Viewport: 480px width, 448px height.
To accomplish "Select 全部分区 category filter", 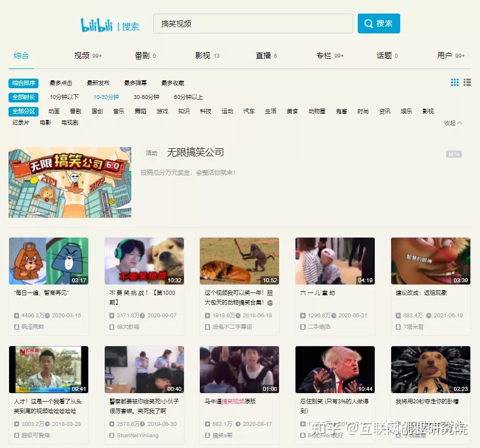I will coord(24,111).
